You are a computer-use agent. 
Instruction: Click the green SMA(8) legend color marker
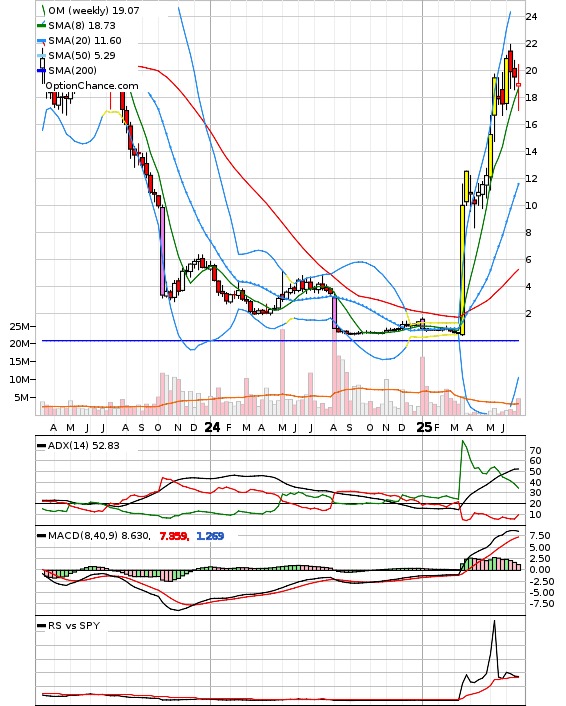(x=41, y=26)
